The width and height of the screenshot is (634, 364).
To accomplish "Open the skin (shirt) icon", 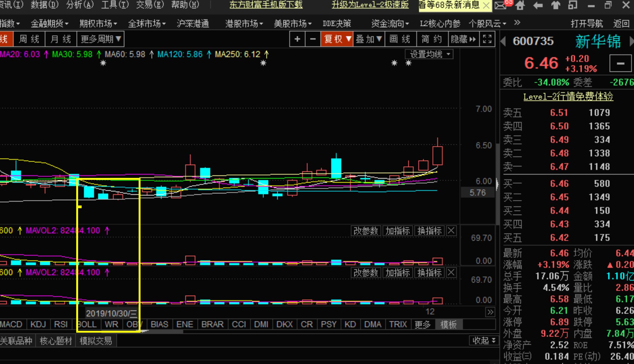I will click(x=556, y=5).
